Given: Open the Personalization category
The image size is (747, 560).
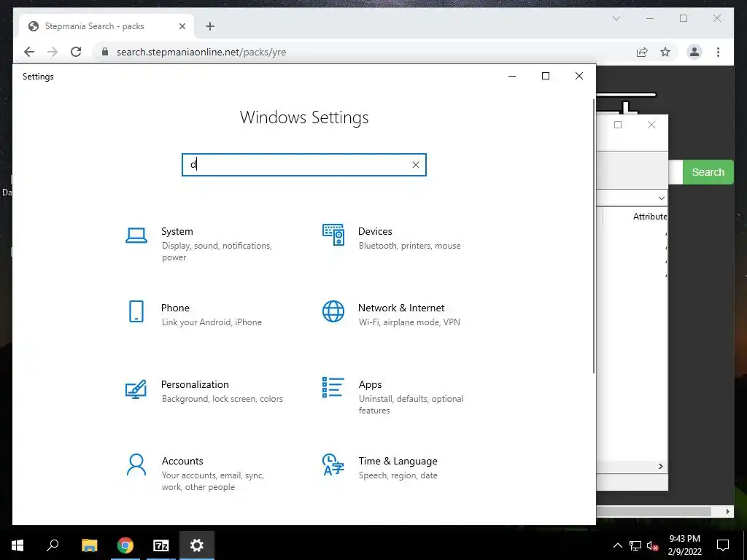Looking at the screenshot, I should click(x=203, y=391).
